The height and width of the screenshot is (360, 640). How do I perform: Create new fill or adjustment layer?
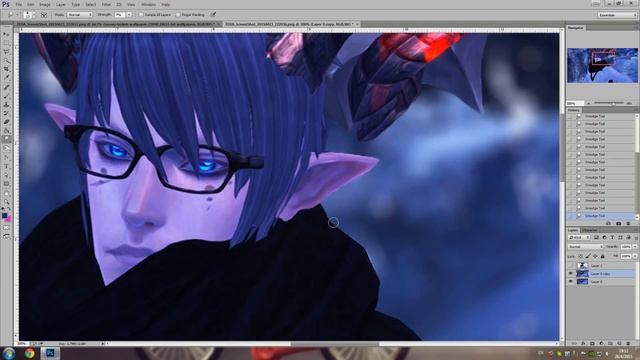tap(601, 343)
